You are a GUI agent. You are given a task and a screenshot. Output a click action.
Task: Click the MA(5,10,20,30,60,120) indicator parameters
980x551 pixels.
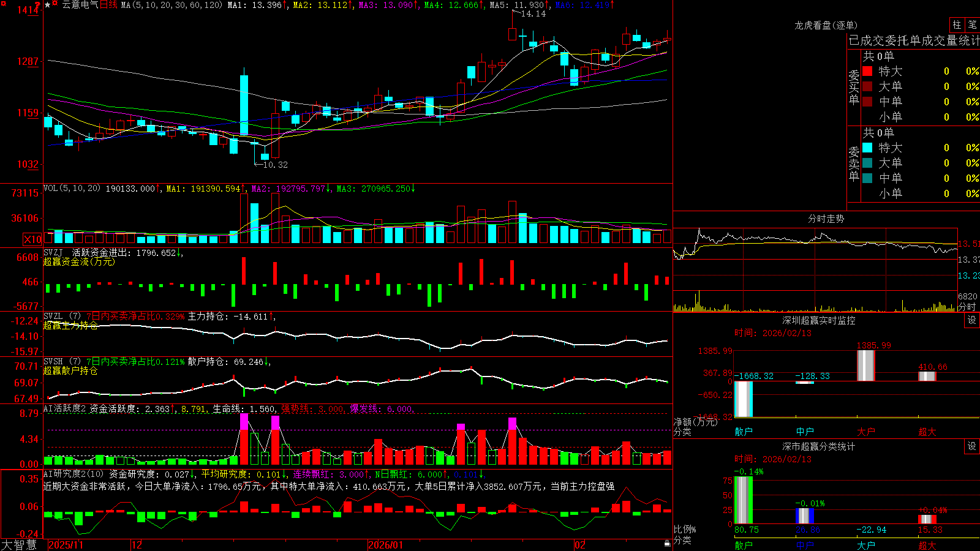tap(171, 5)
